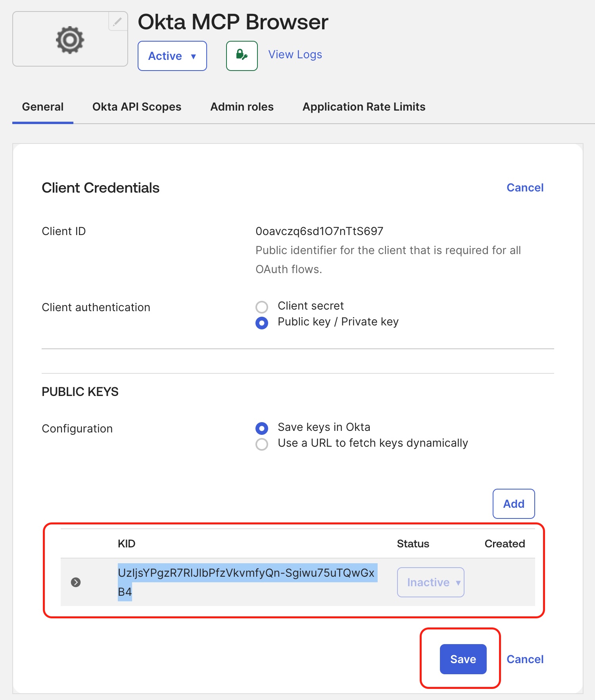Select Public key / Private key option
The image size is (595, 700).
point(262,323)
